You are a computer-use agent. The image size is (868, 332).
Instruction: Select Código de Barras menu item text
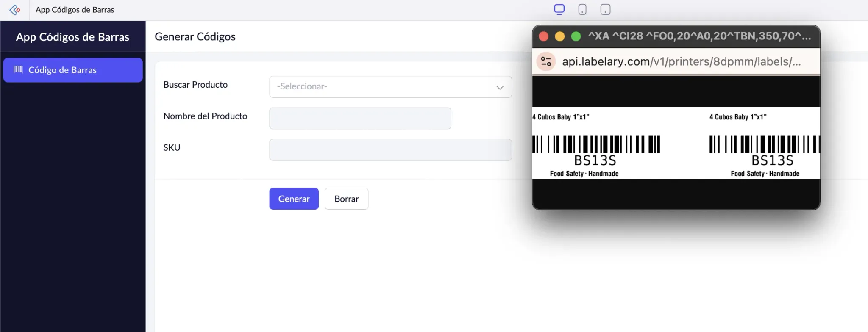(62, 70)
